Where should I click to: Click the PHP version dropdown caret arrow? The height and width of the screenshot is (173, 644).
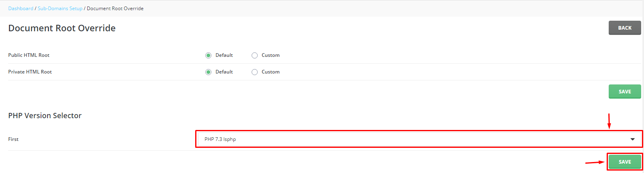pyautogui.click(x=632, y=139)
